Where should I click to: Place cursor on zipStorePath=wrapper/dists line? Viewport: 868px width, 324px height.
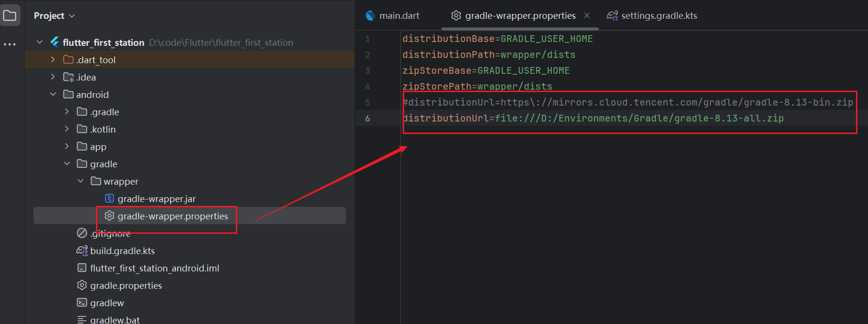tap(477, 86)
